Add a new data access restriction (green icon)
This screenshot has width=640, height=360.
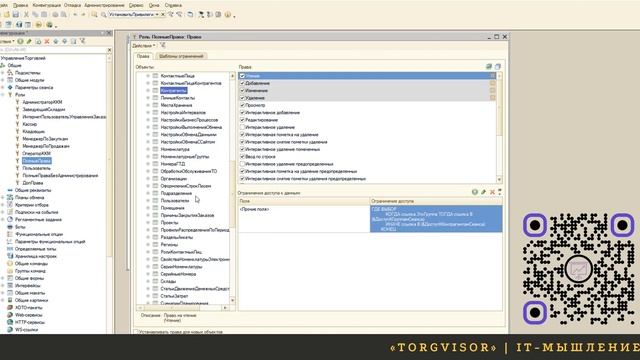click(x=475, y=192)
